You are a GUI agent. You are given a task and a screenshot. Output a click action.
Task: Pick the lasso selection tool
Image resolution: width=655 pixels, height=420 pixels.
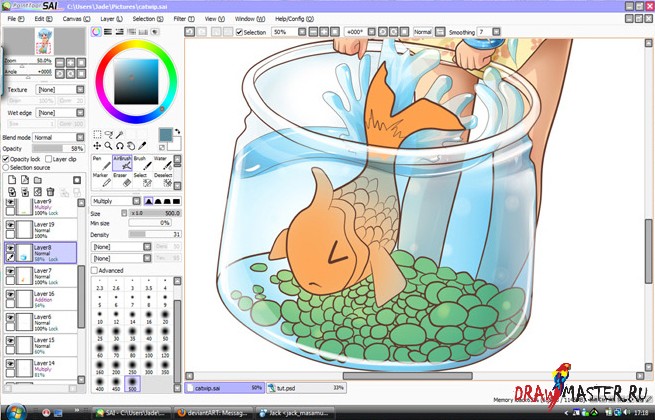click(x=109, y=134)
